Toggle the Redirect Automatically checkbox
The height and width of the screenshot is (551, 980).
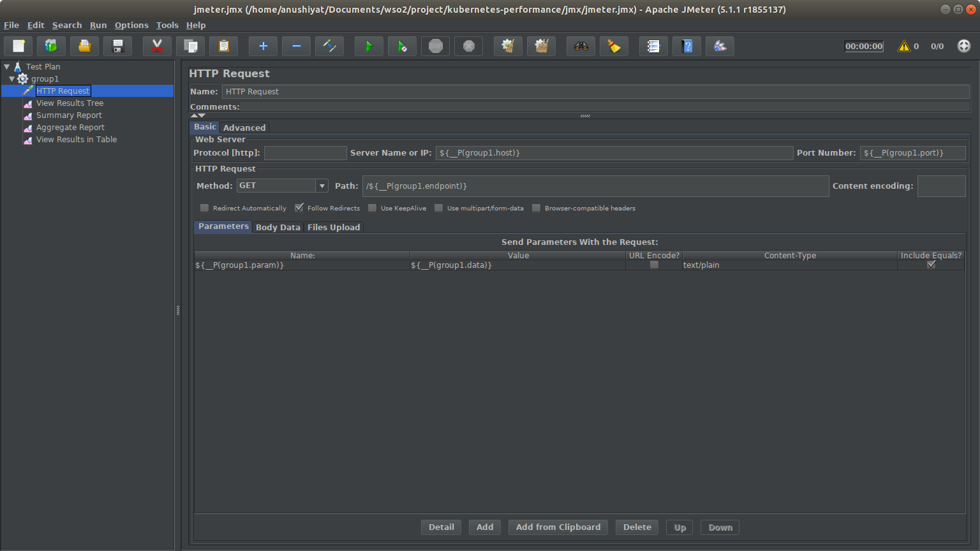205,208
